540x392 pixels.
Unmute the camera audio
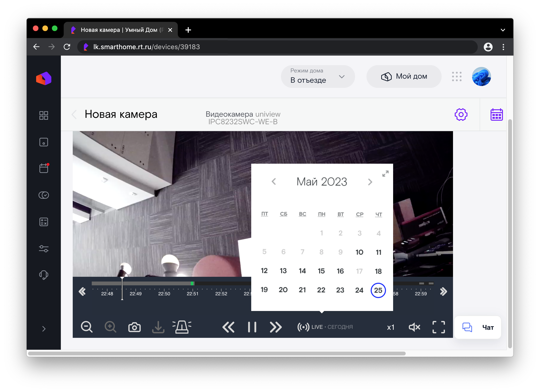tap(414, 327)
